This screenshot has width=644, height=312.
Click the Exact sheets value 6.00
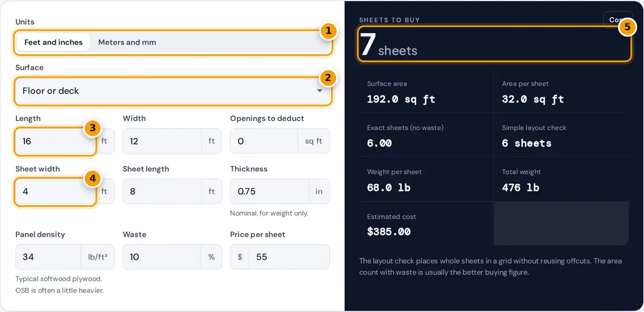(x=379, y=143)
